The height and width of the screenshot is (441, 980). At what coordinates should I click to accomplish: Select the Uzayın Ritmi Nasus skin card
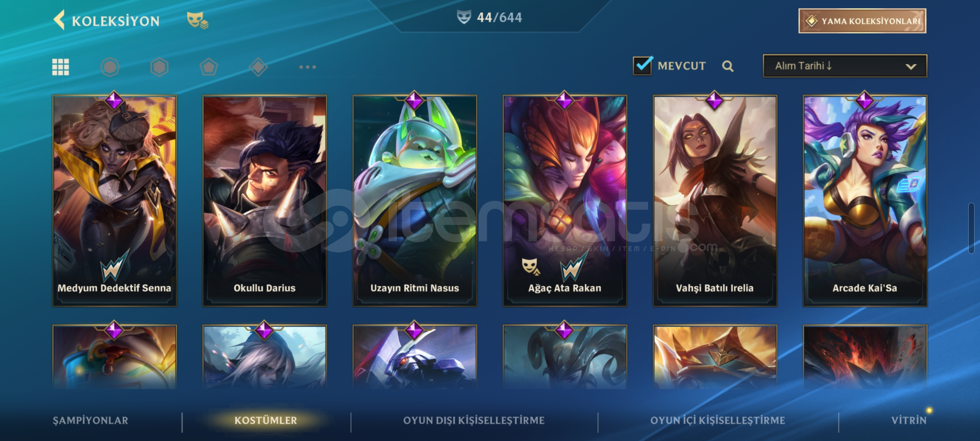(414, 200)
